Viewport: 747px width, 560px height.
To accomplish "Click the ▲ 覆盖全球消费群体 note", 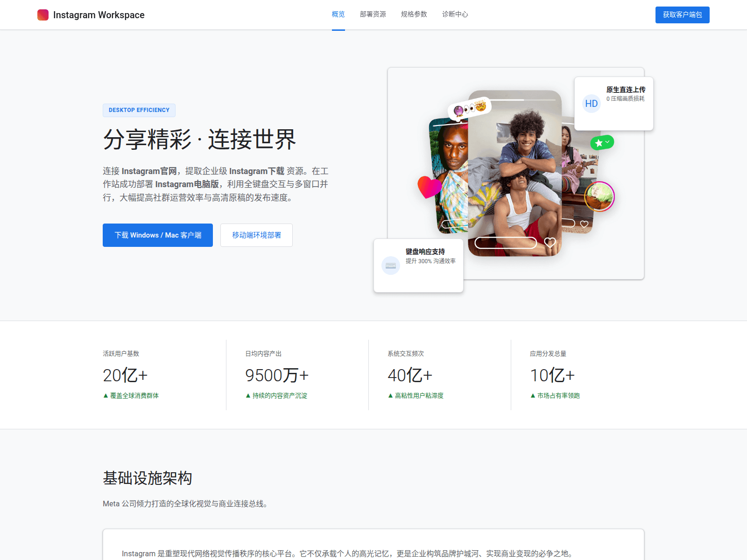I will [131, 396].
